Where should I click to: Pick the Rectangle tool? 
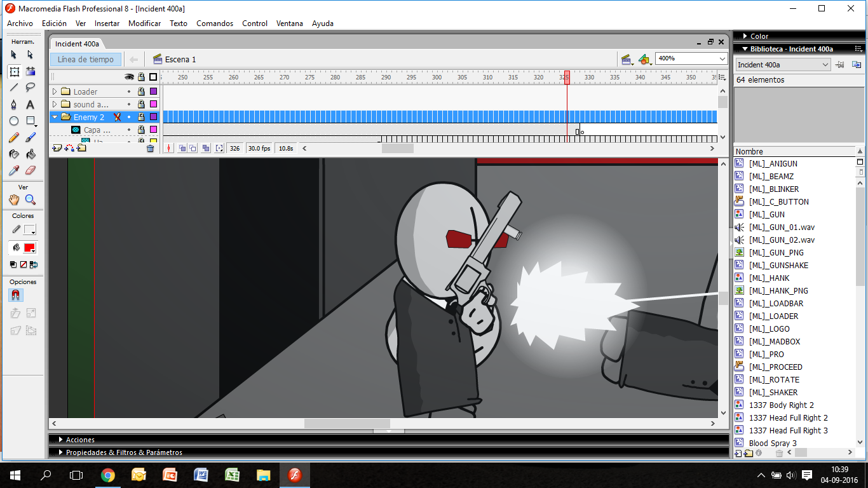[30, 121]
